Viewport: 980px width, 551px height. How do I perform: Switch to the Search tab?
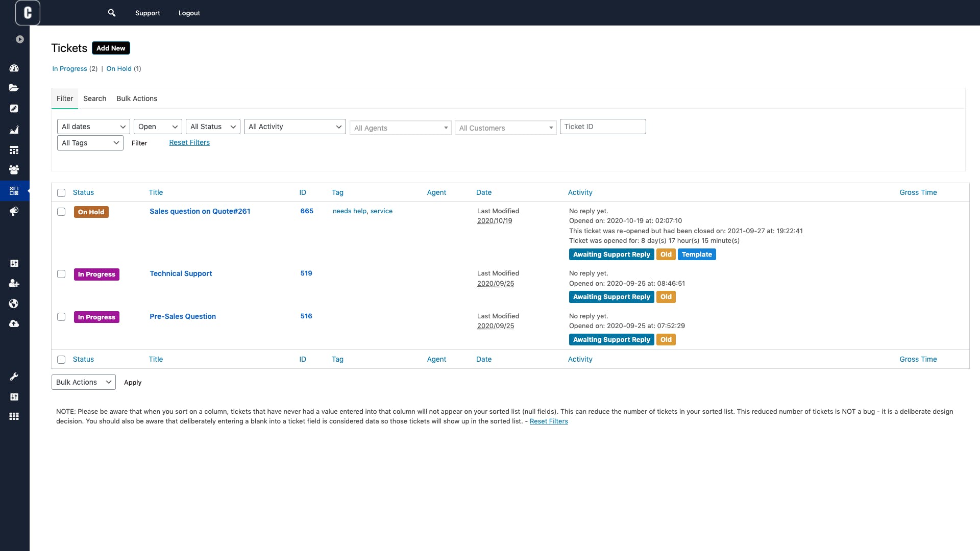94,98
